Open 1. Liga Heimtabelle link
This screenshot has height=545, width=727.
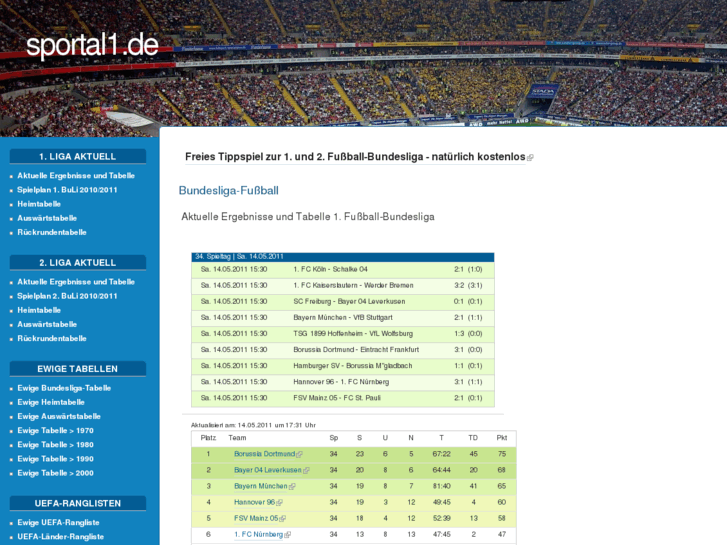pyautogui.click(x=39, y=204)
